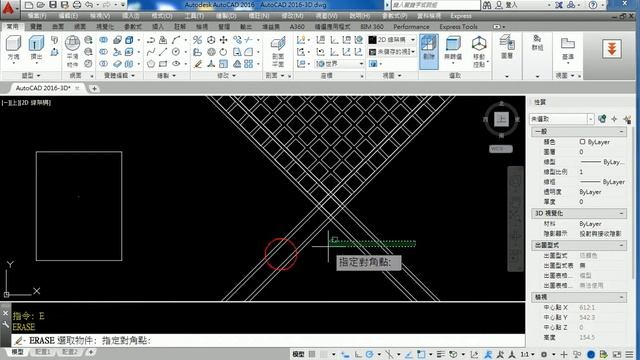Open the 檔案(F) menu

(x=37, y=16)
